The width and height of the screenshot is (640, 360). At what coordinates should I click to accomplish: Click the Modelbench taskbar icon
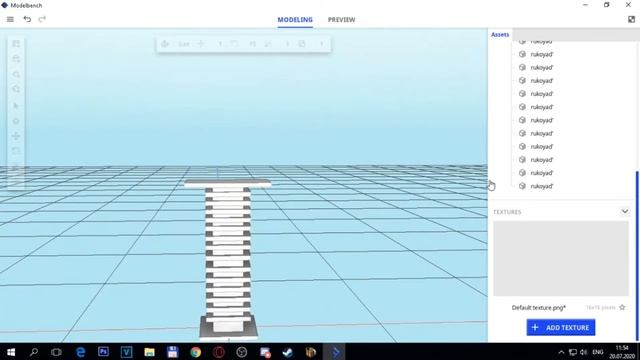coord(334,352)
